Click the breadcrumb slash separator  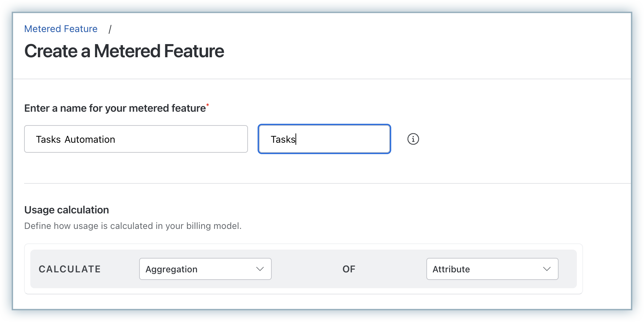110,29
